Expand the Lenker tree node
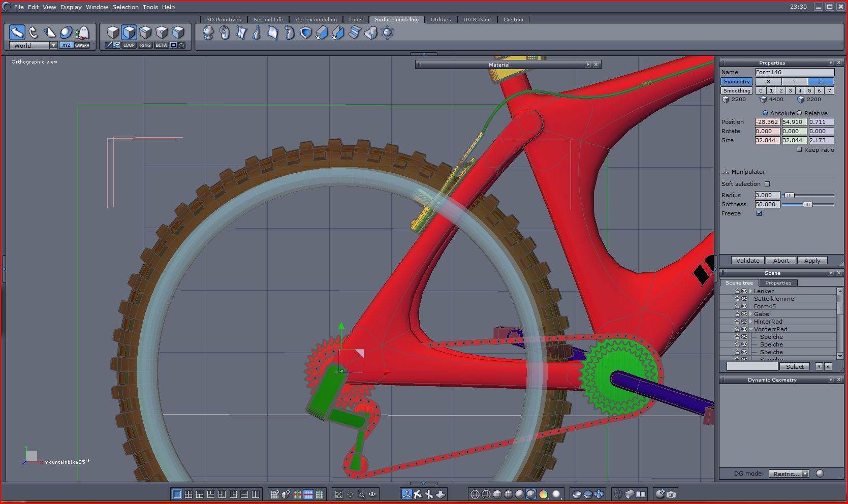This screenshot has height=504, width=848. [x=750, y=291]
